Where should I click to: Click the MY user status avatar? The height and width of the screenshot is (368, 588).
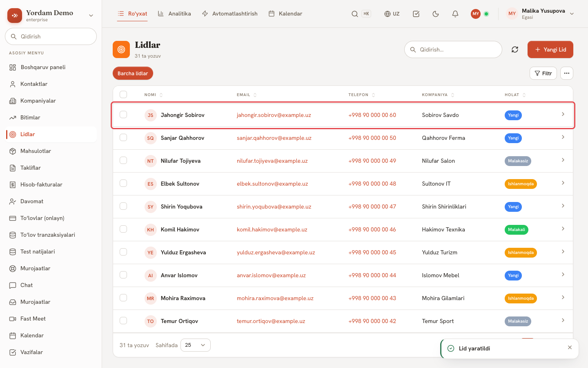(476, 14)
